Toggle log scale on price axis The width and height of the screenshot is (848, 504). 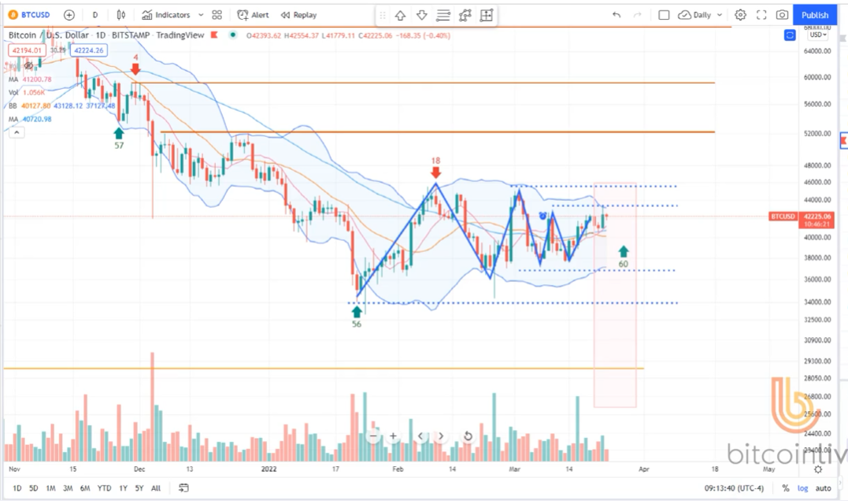(x=802, y=488)
